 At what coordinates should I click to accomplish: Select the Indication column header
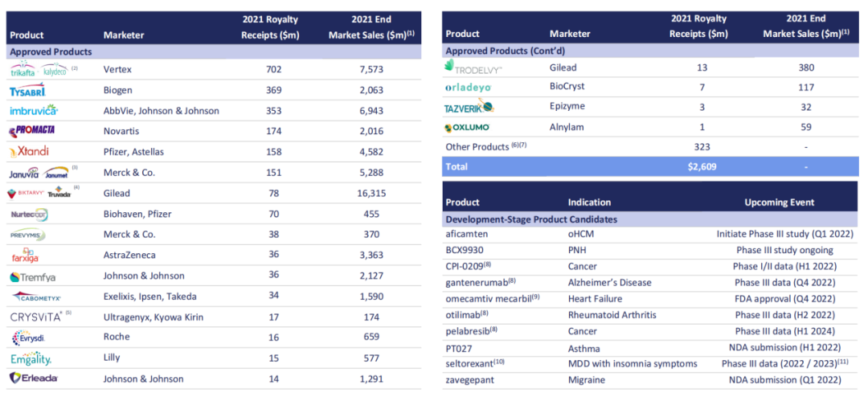(589, 203)
